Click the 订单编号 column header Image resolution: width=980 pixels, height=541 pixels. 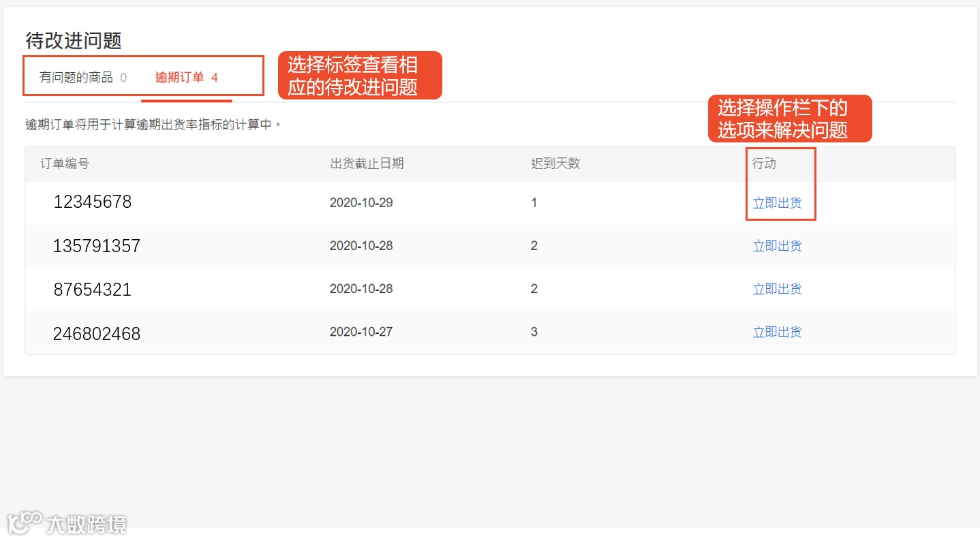pos(65,164)
